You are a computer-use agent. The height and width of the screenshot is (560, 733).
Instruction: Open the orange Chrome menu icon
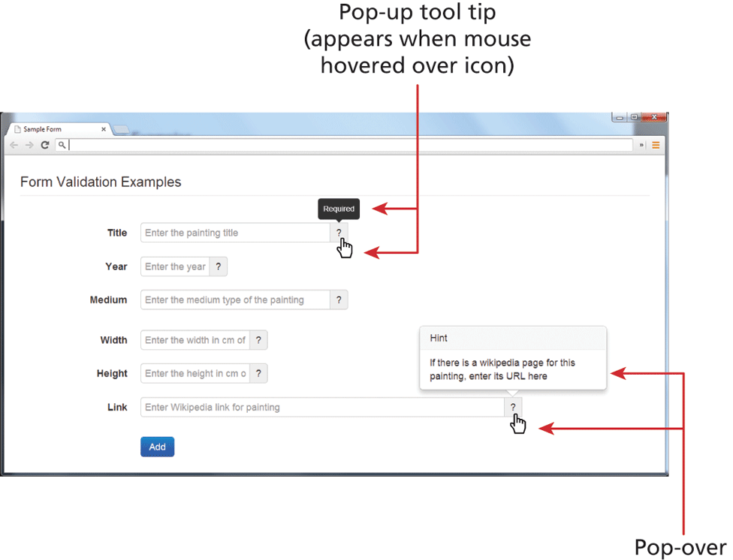[656, 146]
